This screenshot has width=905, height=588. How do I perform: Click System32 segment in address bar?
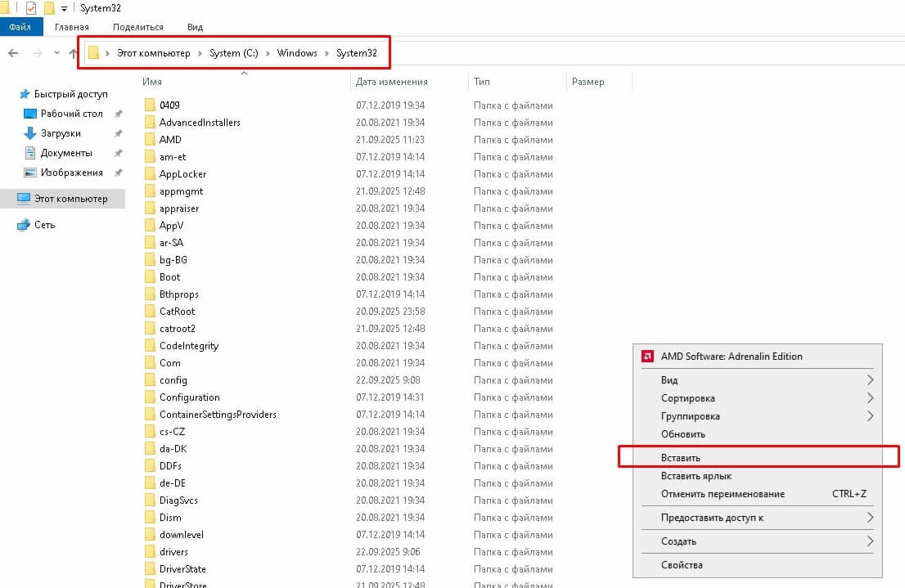357,53
